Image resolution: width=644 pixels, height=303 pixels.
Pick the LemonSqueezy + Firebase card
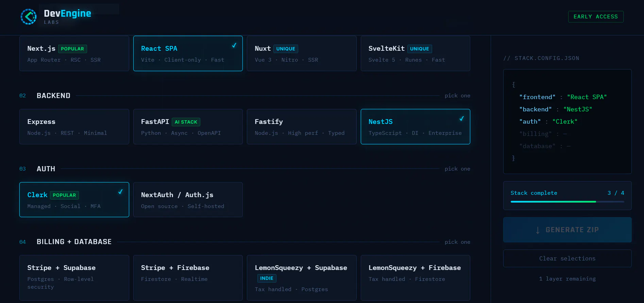(416, 278)
